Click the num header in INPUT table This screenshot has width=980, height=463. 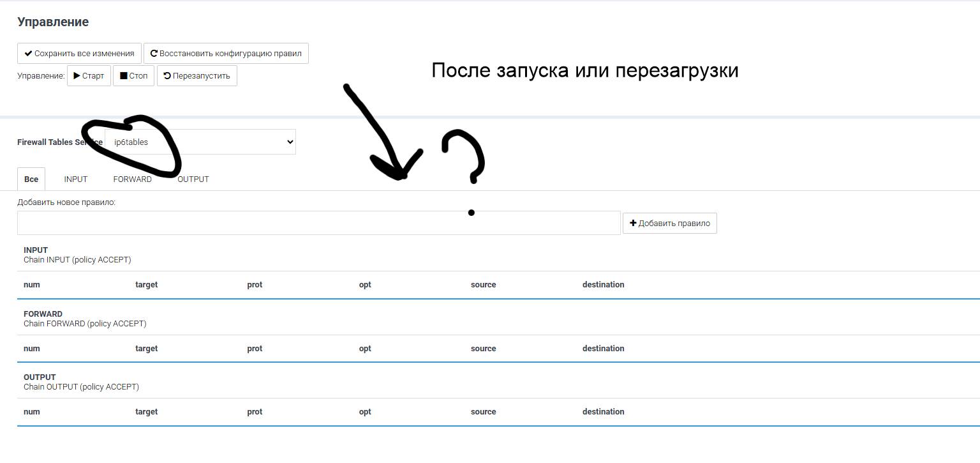pyautogui.click(x=32, y=285)
